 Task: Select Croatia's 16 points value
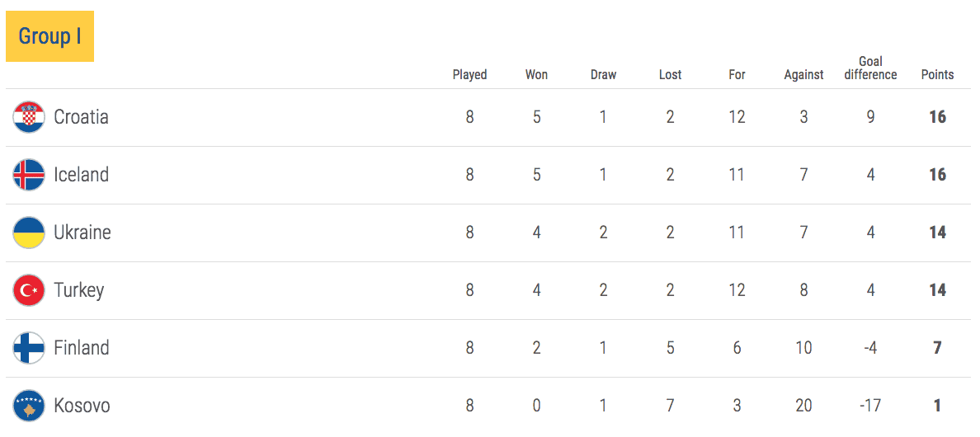pos(937,117)
